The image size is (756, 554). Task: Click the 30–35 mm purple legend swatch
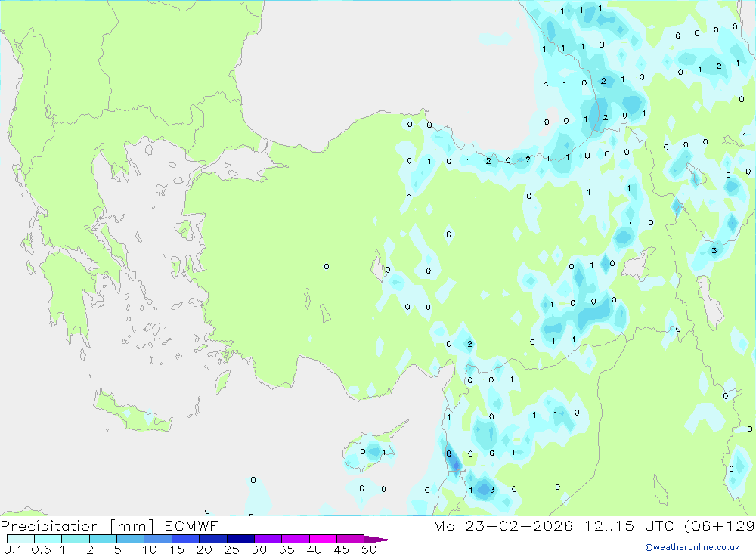click(268, 539)
